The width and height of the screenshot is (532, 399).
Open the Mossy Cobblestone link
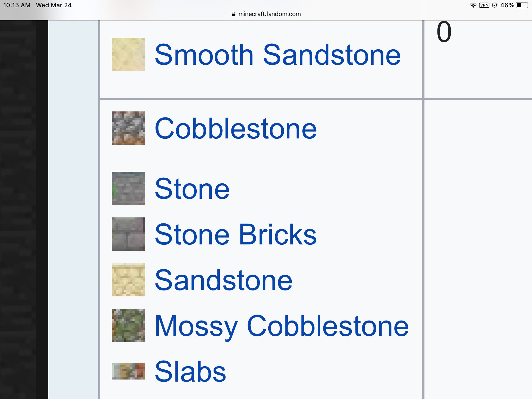pos(282,326)
